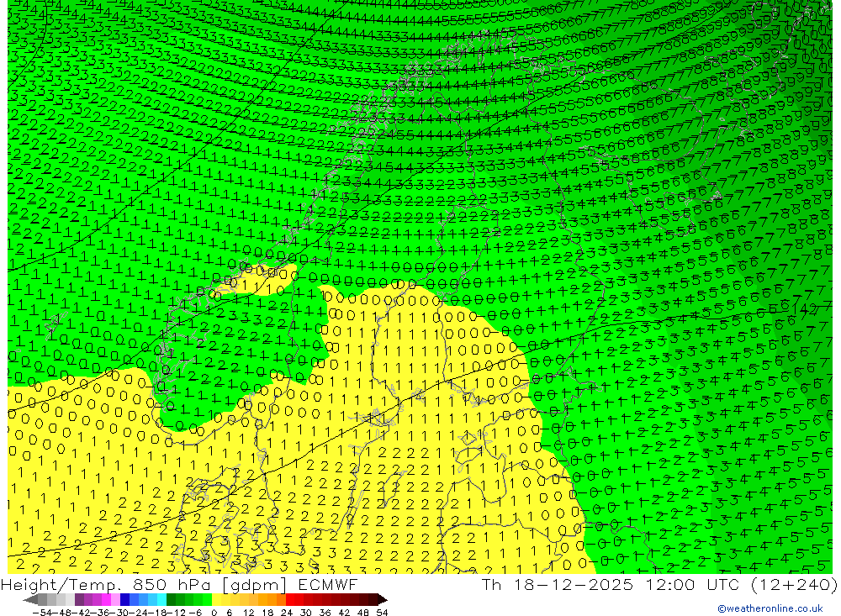Click the dark blue legend swatch at -30
The width and height of the screenshot is (841, 616).
pos(124,599)
